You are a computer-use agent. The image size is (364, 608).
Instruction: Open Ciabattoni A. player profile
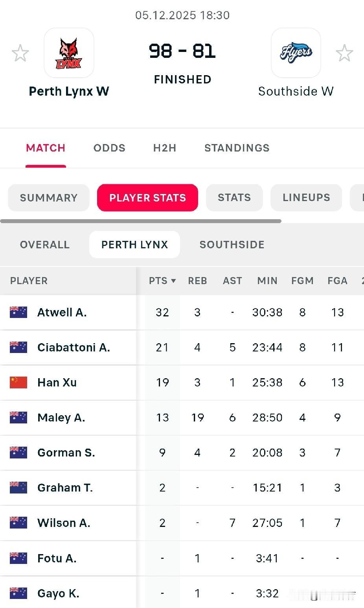pyautogui.click(x=74, y=347)
